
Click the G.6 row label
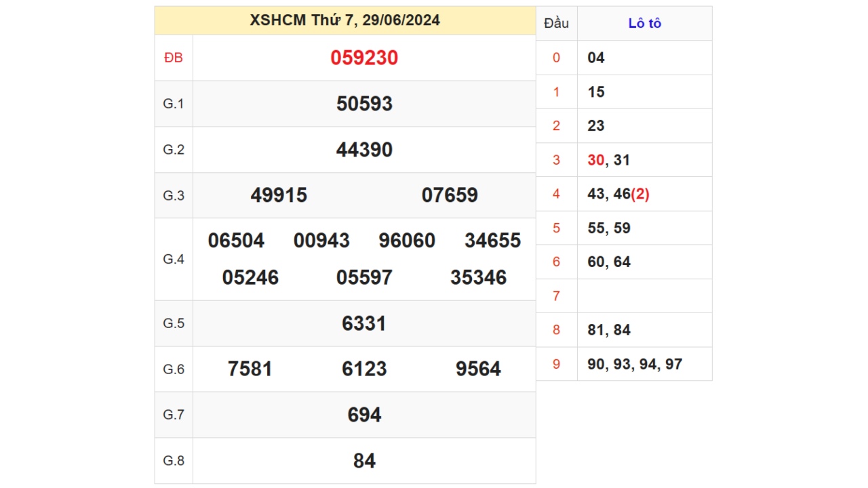coord(174,369)
